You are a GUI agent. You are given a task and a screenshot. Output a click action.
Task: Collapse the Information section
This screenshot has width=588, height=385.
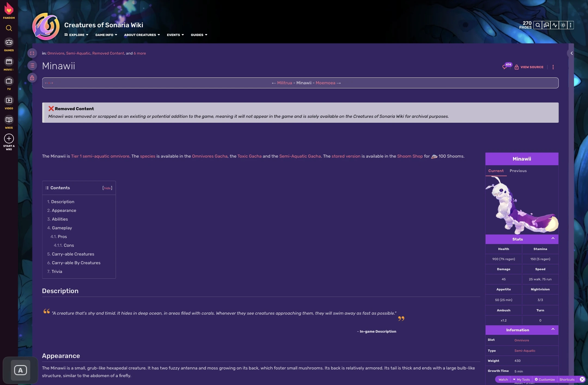(x=553, y=329)
